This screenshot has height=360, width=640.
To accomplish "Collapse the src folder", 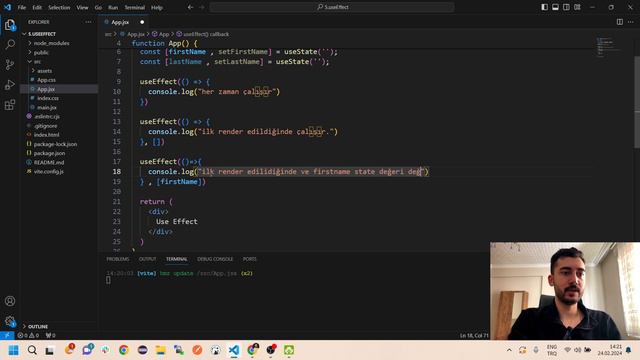I will tap(59, 62).
